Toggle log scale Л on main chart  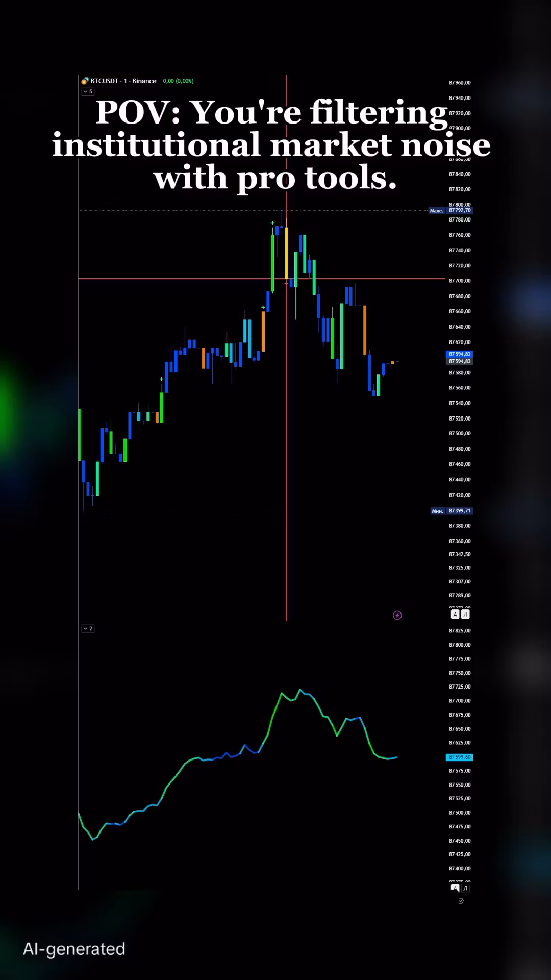click(465, 614)
